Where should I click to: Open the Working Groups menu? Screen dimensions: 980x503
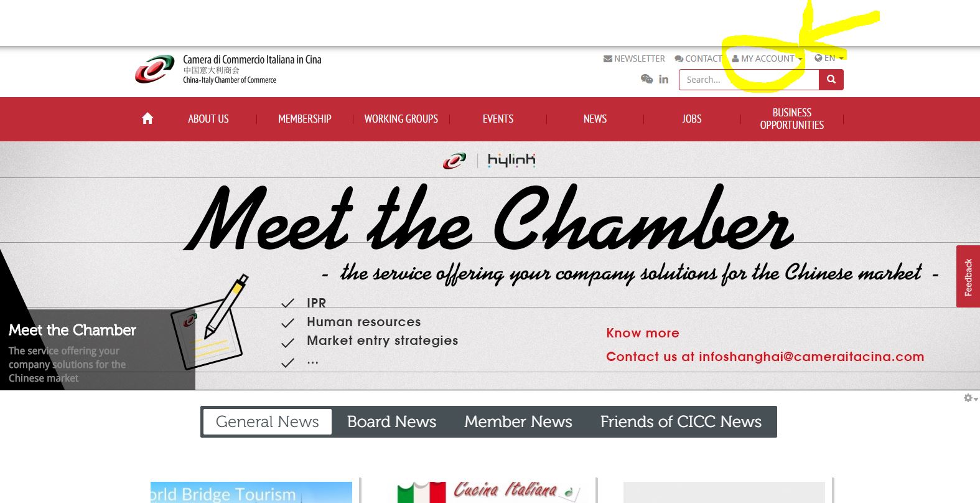401,119
